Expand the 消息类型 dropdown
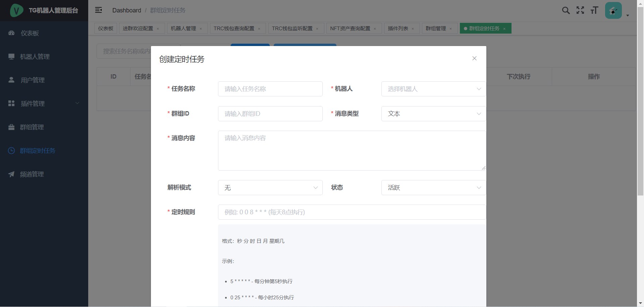 pos(433,114)
